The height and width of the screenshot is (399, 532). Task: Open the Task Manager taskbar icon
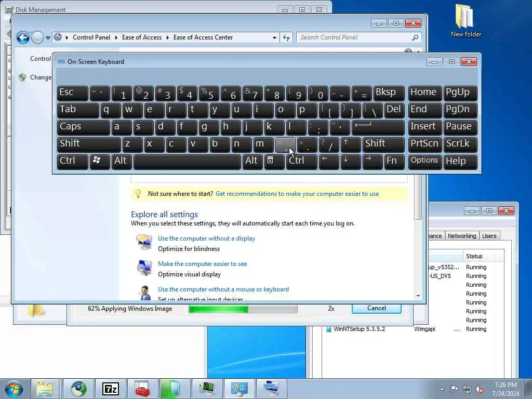(x=207, y=389)
